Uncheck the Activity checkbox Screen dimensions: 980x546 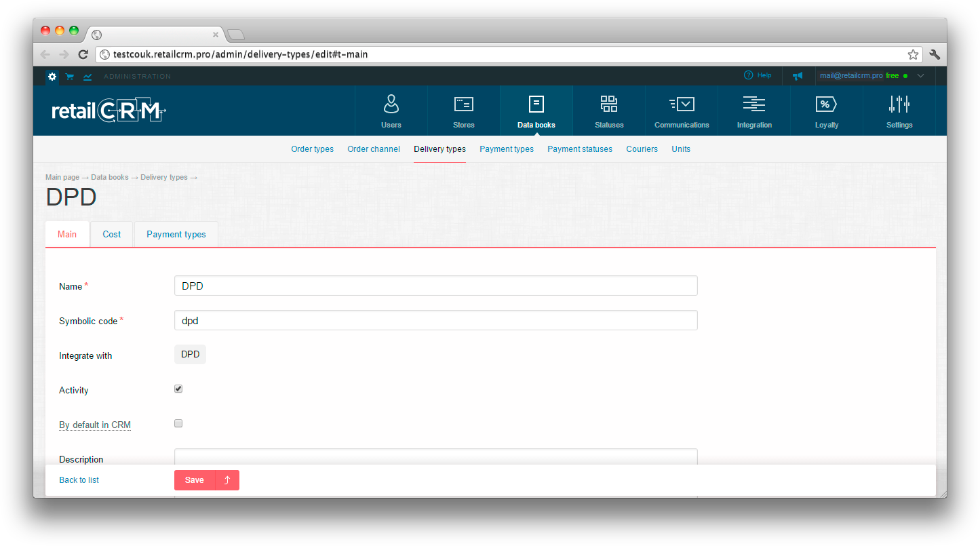tap(178, 389)
